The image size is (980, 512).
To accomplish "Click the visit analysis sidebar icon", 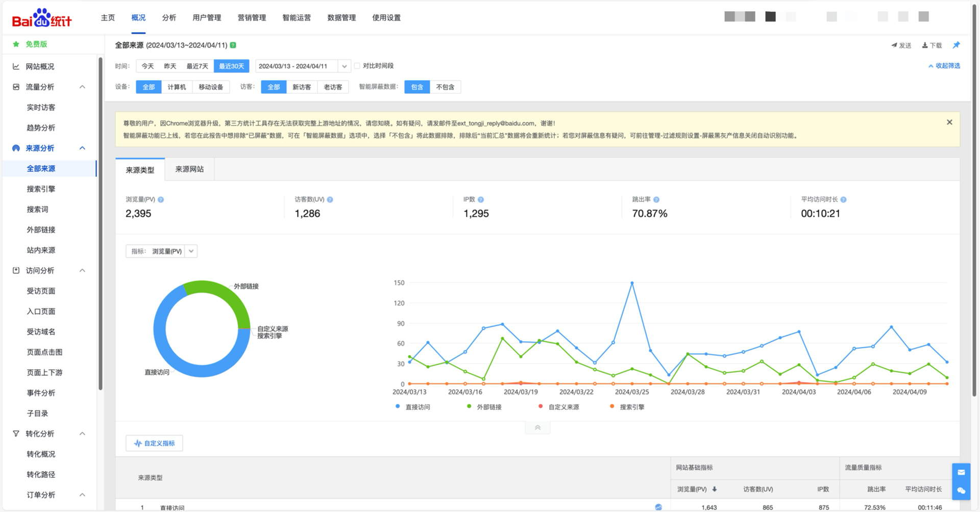I will [16, 270].
